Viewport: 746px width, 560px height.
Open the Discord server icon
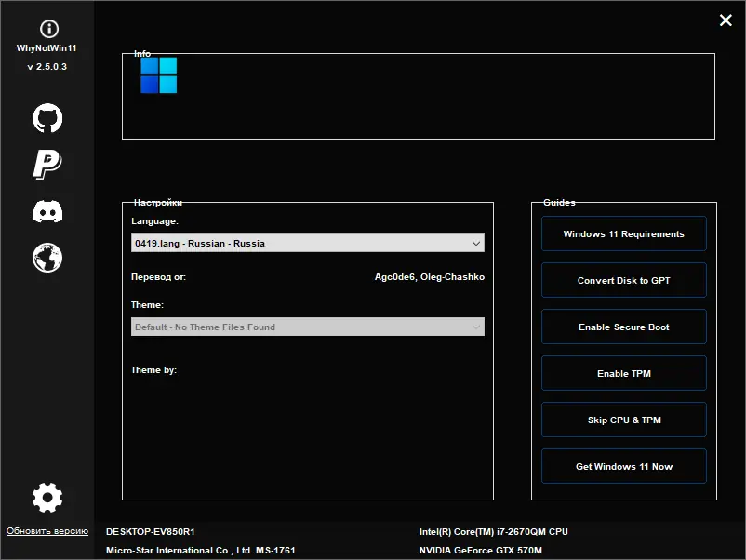coord(47,211)
